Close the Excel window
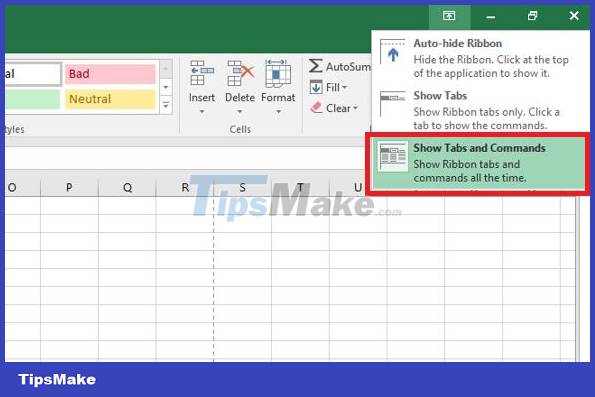Image resolution: width=595 pixels, height=397 pixels. (574, 16)
